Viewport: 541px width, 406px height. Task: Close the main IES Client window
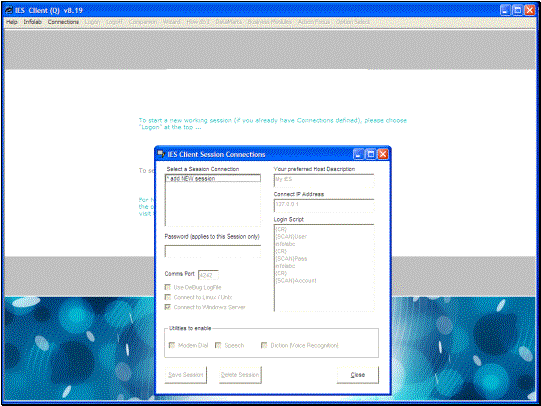530,10
